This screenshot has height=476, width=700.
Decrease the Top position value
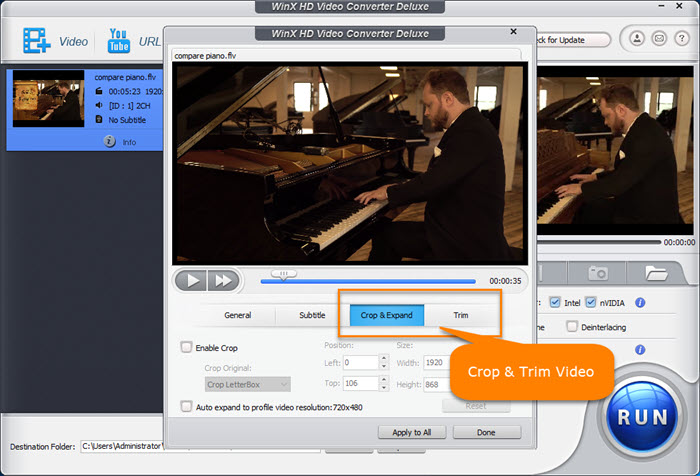[x=383, y=387]
